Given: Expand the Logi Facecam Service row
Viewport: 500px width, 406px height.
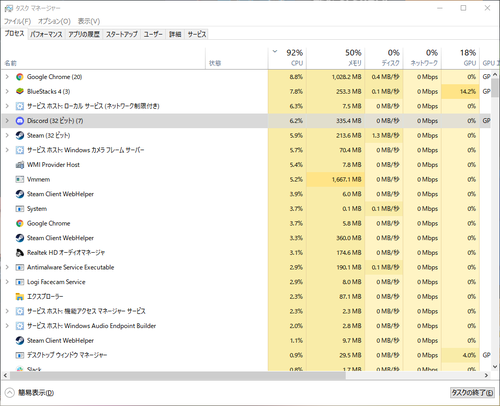Looking at the screenshot, I should pos(7,282).
